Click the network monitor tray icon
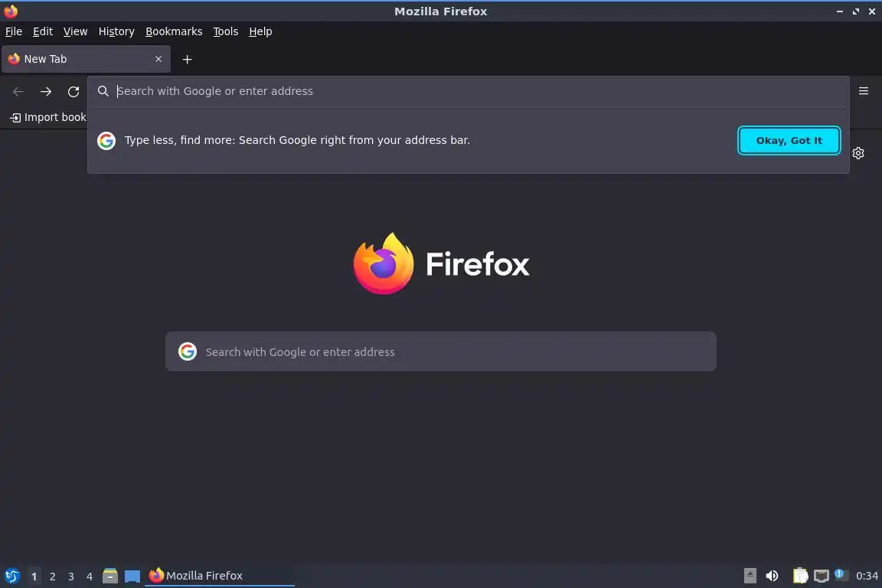This screenshot has height=588, width=882. point(822,576)
